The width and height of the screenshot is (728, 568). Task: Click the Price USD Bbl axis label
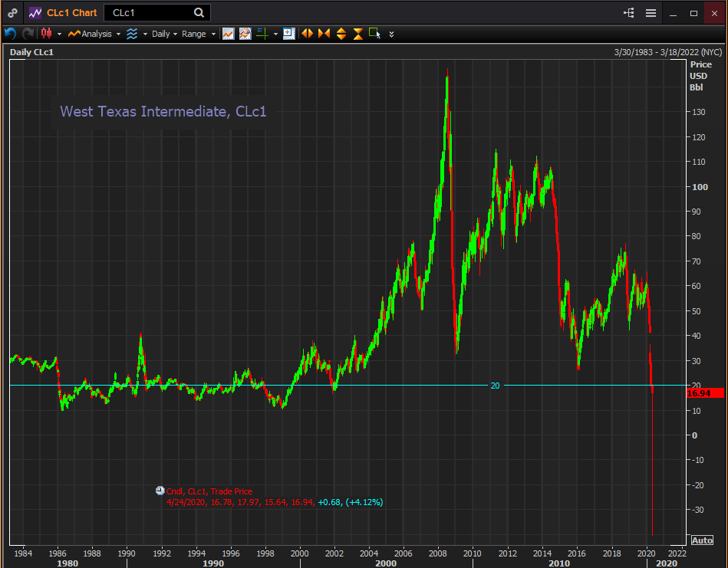point(700,76)
